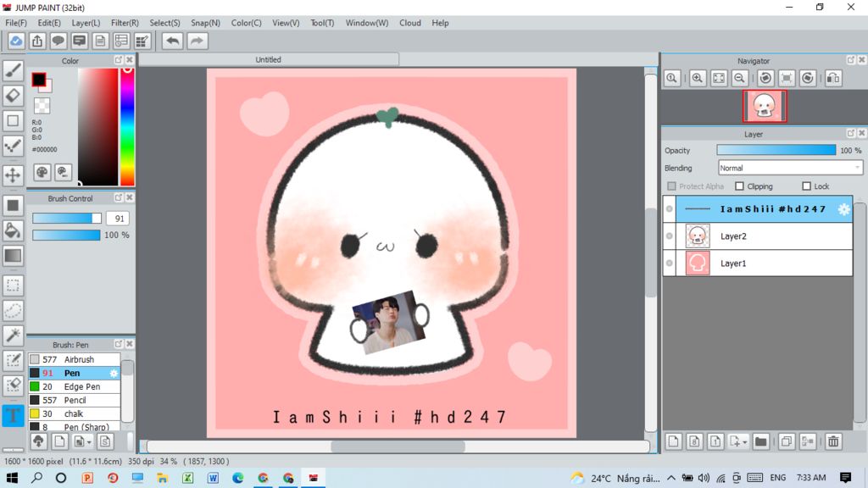
Task: Click the Navigator fit-to-window icon
Action: (x=719, y=78)
